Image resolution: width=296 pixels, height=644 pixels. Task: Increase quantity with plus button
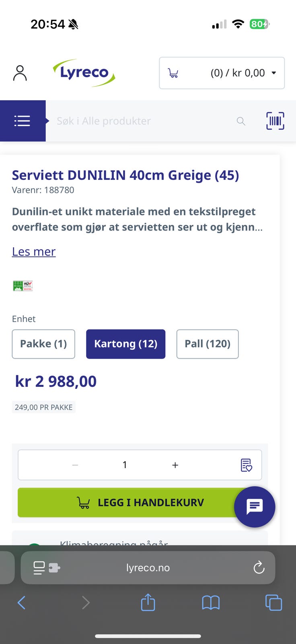pyautogui.click(x=175, y=465)
